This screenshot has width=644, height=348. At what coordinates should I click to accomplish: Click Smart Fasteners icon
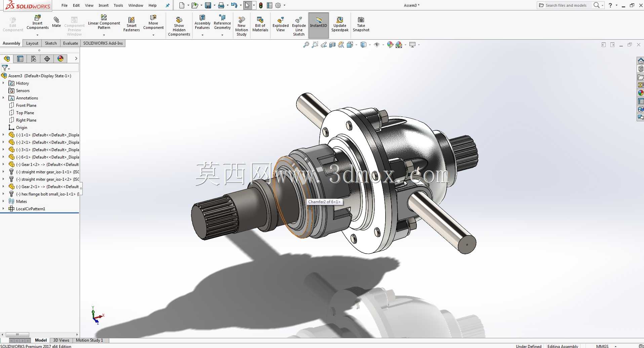click(x=131, y=24)
